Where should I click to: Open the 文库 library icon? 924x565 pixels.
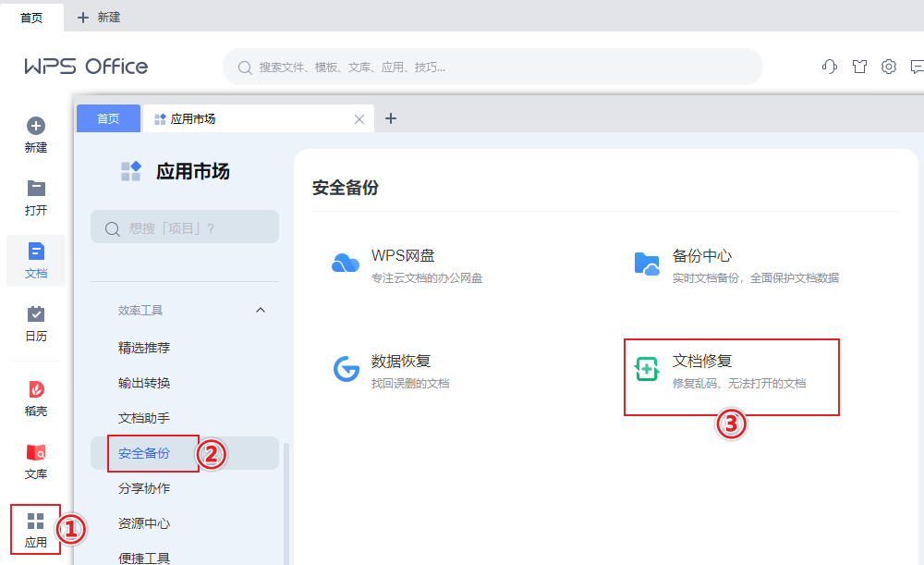click(36, 452)
